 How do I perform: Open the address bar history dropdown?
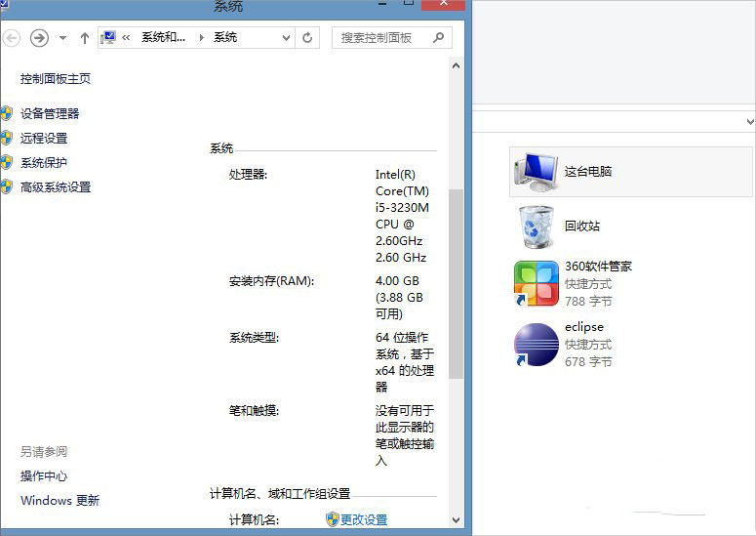[286, 38]
